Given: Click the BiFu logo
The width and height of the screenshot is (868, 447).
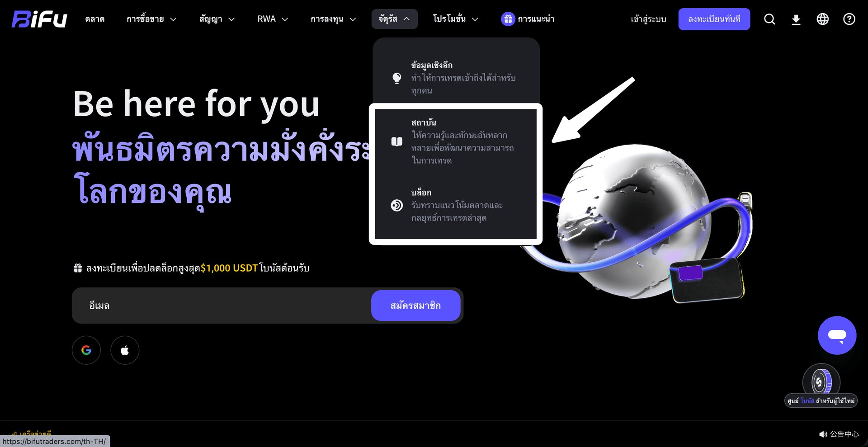Looking at the screenshot, I should [x=39, y=19].
